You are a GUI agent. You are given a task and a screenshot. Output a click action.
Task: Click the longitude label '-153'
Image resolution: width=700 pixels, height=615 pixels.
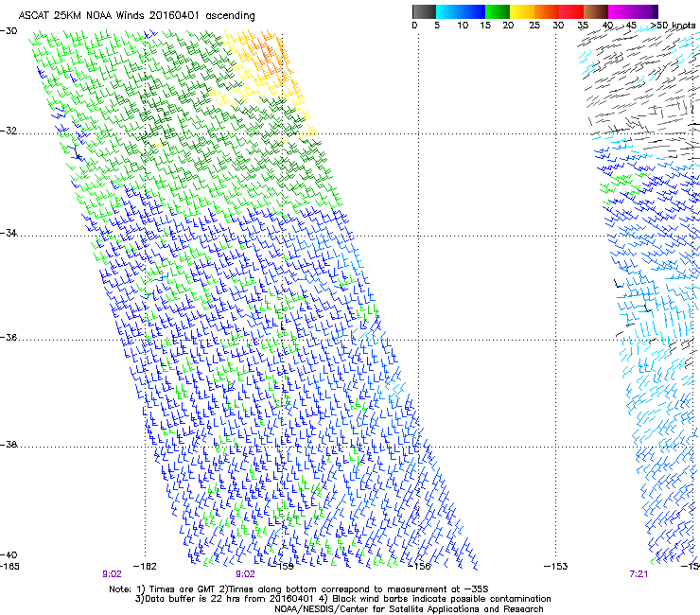tap(556, 567)
